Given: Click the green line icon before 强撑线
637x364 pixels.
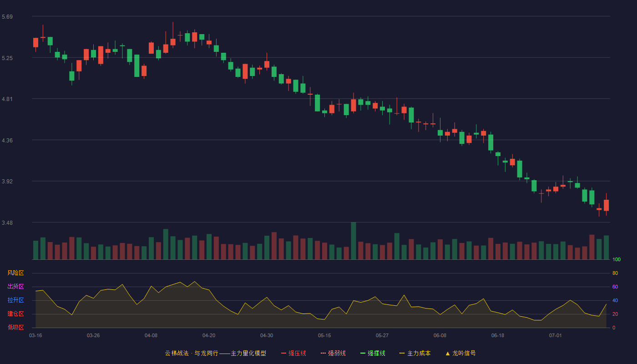Looking at the screenshot, I should [x=363, y=353].
